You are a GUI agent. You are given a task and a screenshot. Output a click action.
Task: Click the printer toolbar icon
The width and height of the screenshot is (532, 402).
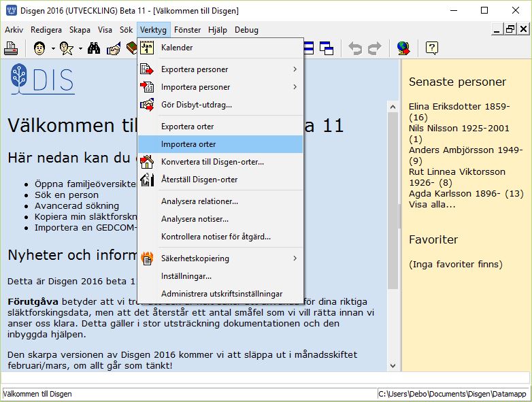coord(11,48)
